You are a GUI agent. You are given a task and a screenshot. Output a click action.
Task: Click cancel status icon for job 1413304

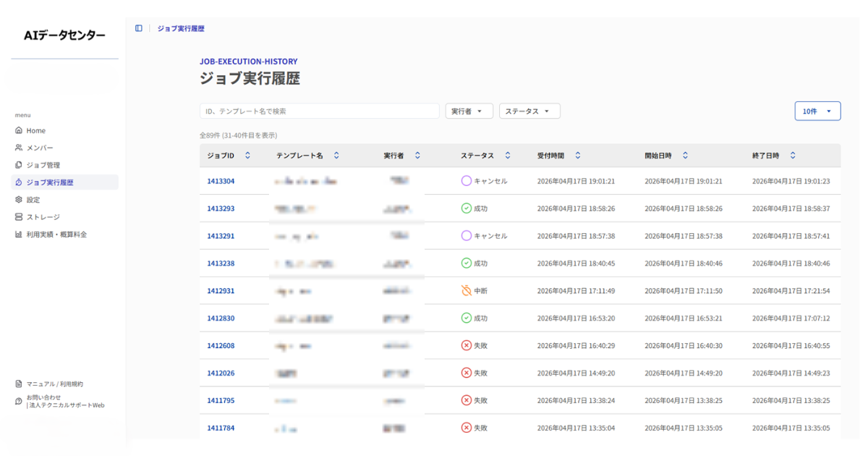(x=467, y=181)
